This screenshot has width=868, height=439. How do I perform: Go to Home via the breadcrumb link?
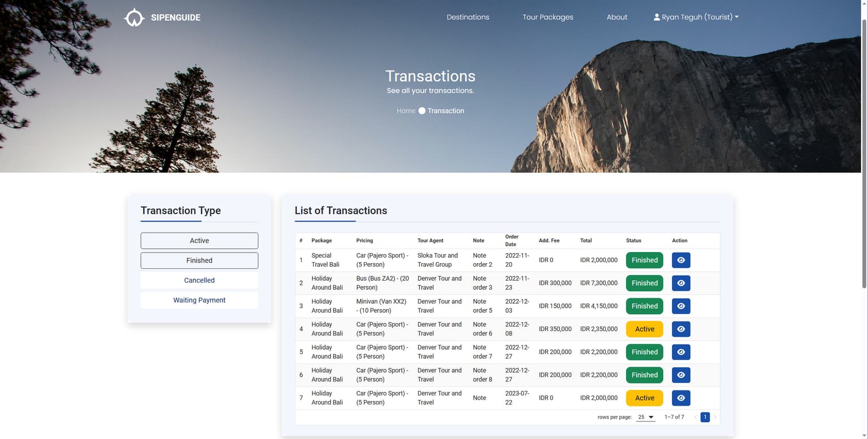click(x=406, y=111)
